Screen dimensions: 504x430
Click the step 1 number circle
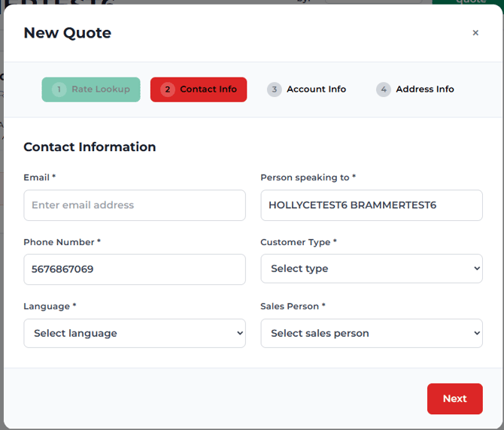click(x=59, y=89)
